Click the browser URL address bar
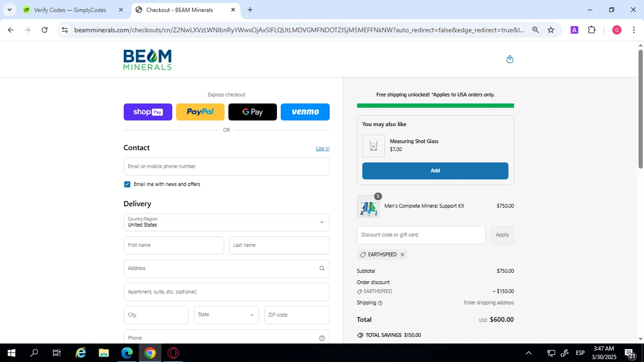Image resolution: width=644 pixels, height=362 pixels. click(299, 30)
